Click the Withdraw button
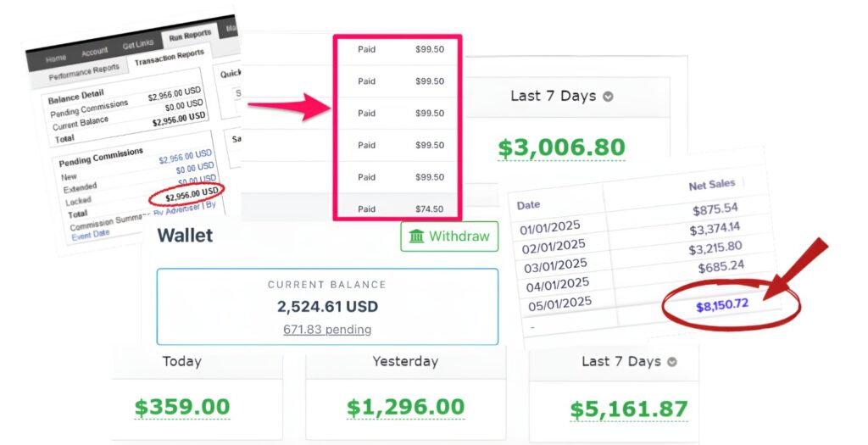868x445 pixels. tap(449, 236)
